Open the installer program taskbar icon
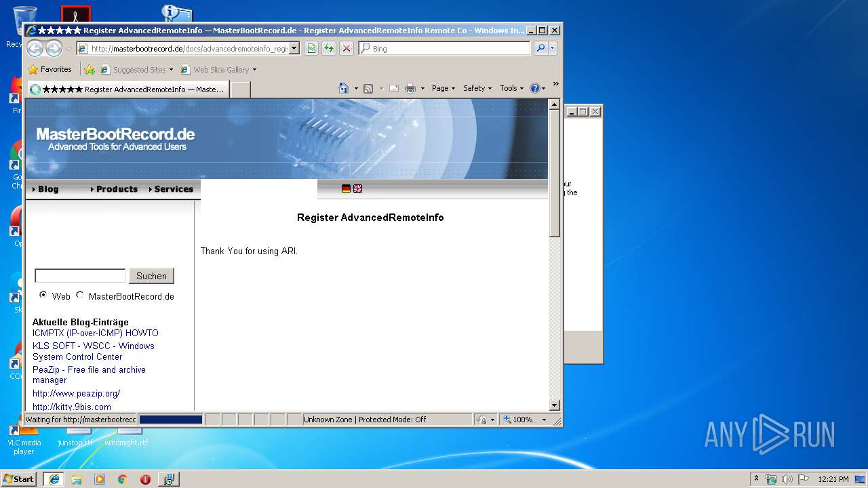The height and width of the screenshot is (488, 868). point(168,479)
